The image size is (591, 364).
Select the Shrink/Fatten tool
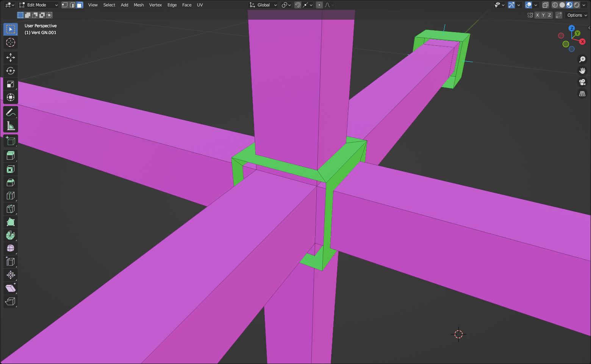11,275
